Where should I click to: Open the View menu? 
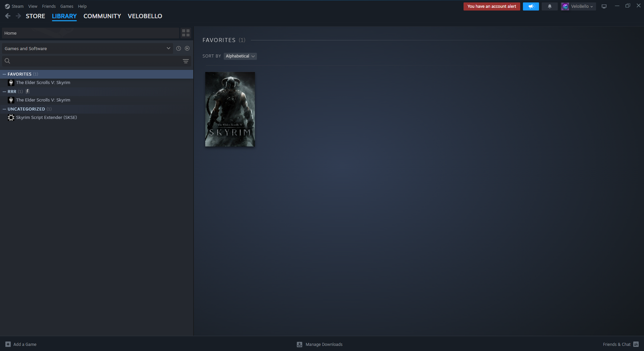(x=33, y=7)
